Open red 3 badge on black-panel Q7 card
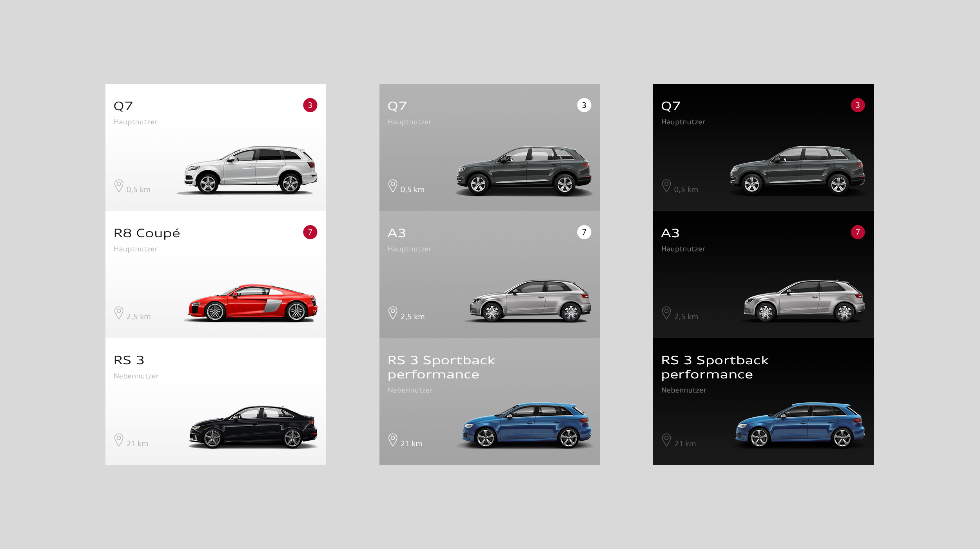Screen dimensions: 980x549 click(x=858, y=105)
